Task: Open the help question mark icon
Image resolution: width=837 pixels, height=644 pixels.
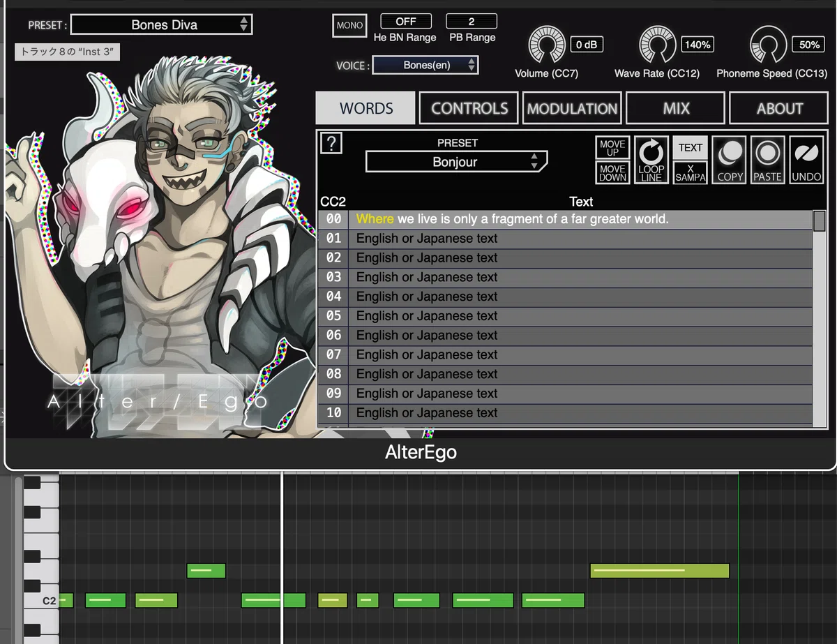Action: 331,144
